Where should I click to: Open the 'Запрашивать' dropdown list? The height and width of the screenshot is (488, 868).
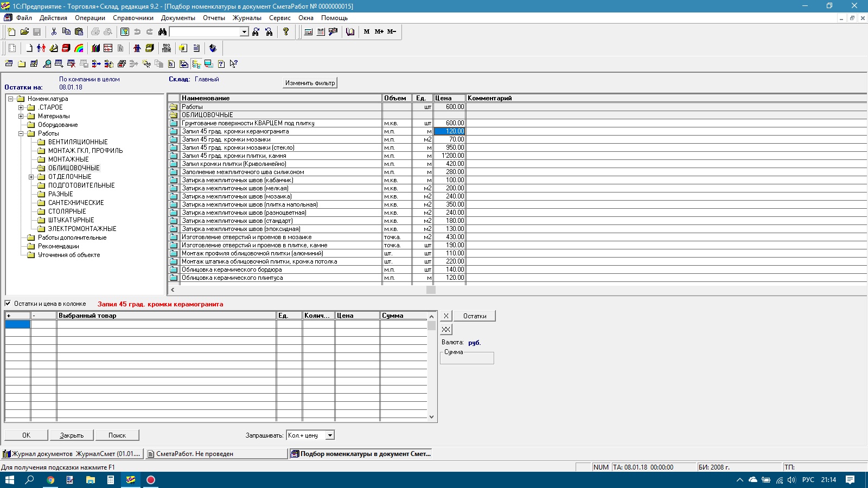pos(330,435)
